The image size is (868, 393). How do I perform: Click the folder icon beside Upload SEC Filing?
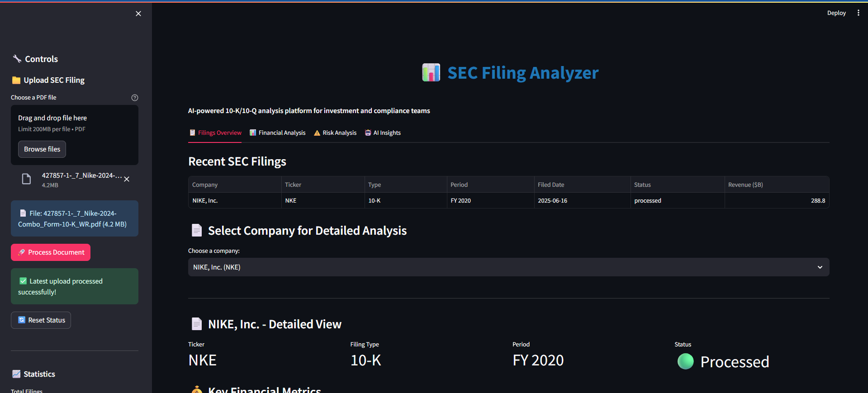pos(16,80)
